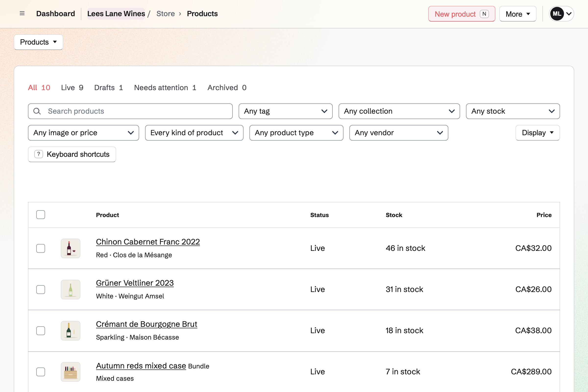Screen dimensions: 588x392
Task: Go to the Dashboard link
Action: 56,13
